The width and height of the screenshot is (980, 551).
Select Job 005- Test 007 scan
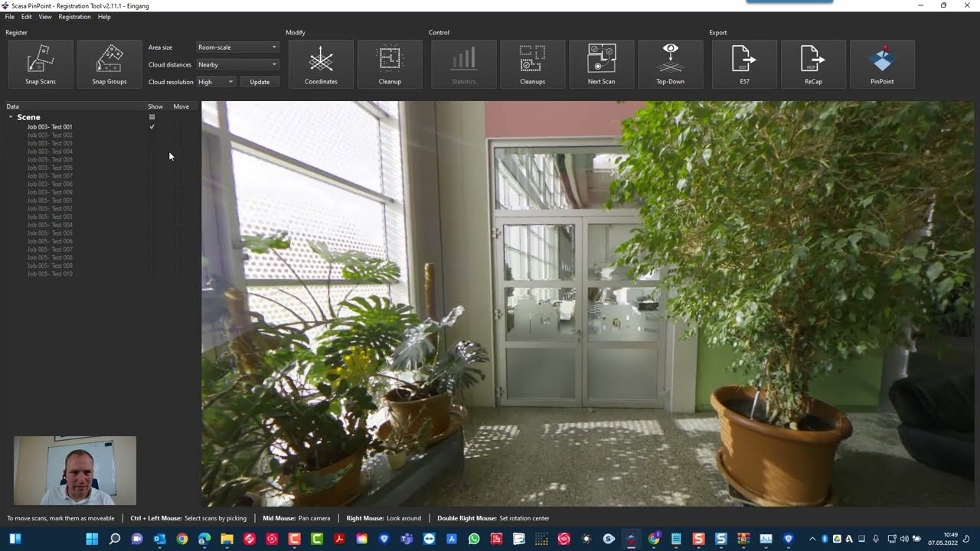coord(50,249)
